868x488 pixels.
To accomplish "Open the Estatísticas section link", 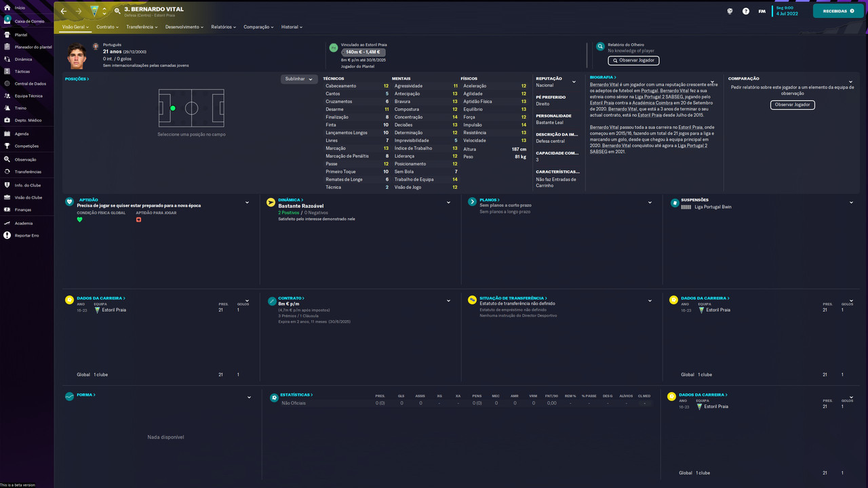I will pyautogui.click(x=297, y=394).
